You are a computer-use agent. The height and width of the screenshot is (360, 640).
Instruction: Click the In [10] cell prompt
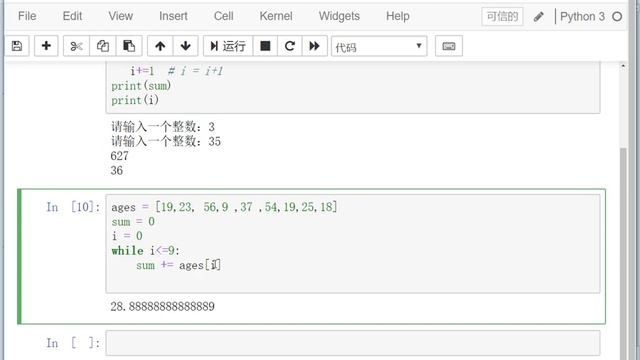pyautogui.click(x=73, y=207)
